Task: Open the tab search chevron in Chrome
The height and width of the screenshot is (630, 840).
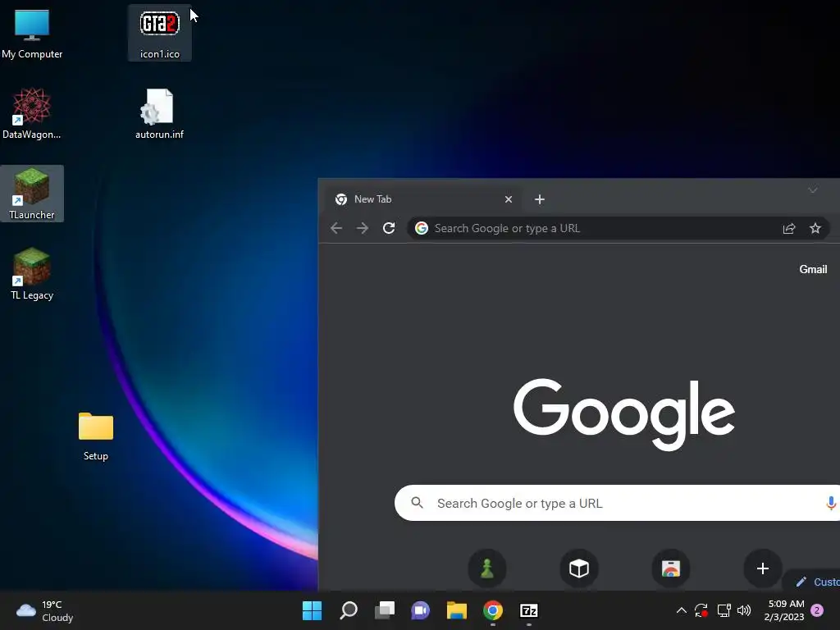Action: click(x=813, y=190)
